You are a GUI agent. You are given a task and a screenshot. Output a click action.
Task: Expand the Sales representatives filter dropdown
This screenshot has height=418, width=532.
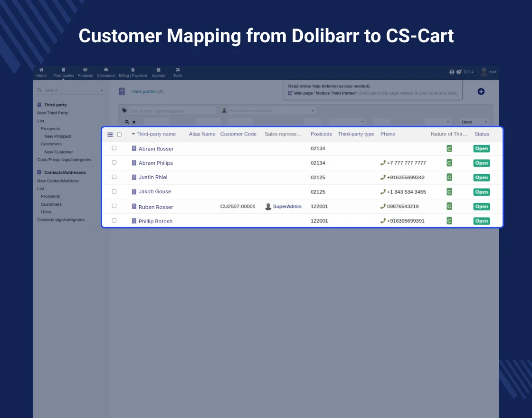tap(268, 111)
